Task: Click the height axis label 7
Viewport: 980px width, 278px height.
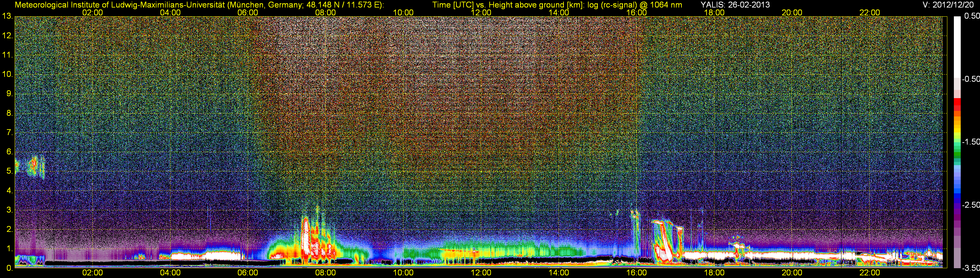Action: pyautogui.click(x=9, y=132)
